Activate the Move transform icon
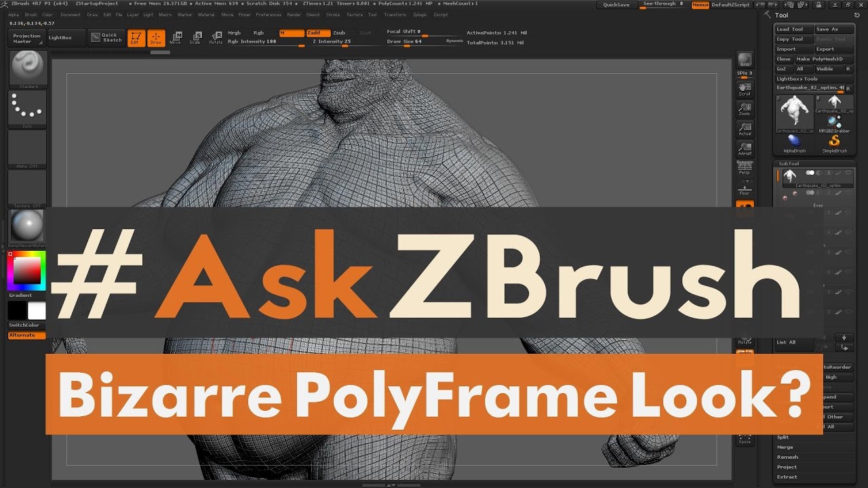 (x=176, y=38)
